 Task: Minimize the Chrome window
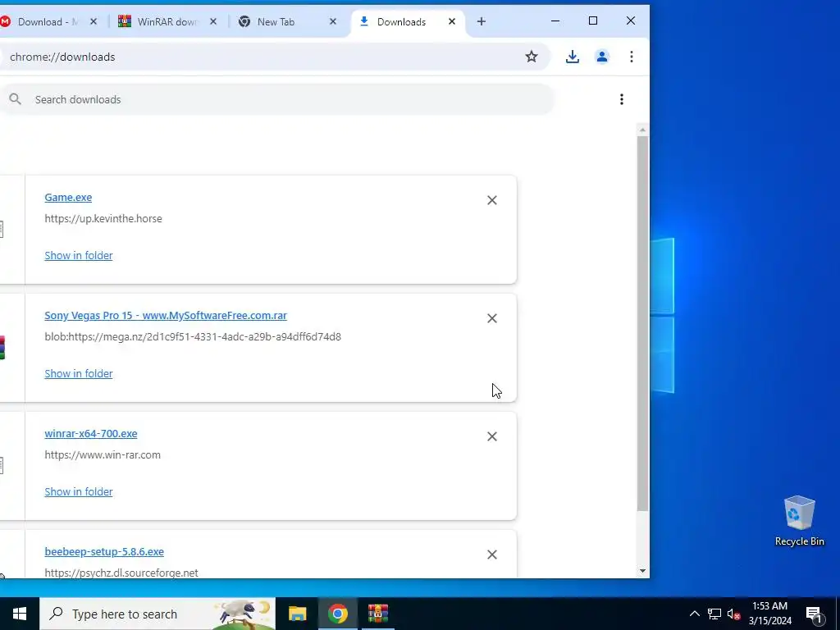click(x=555, y=21)
